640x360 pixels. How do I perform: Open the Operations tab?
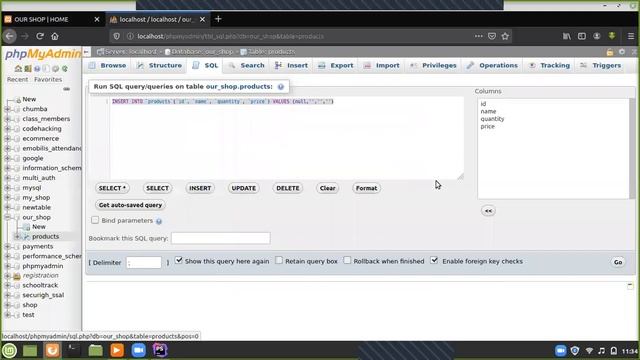[x=492, y=65]
